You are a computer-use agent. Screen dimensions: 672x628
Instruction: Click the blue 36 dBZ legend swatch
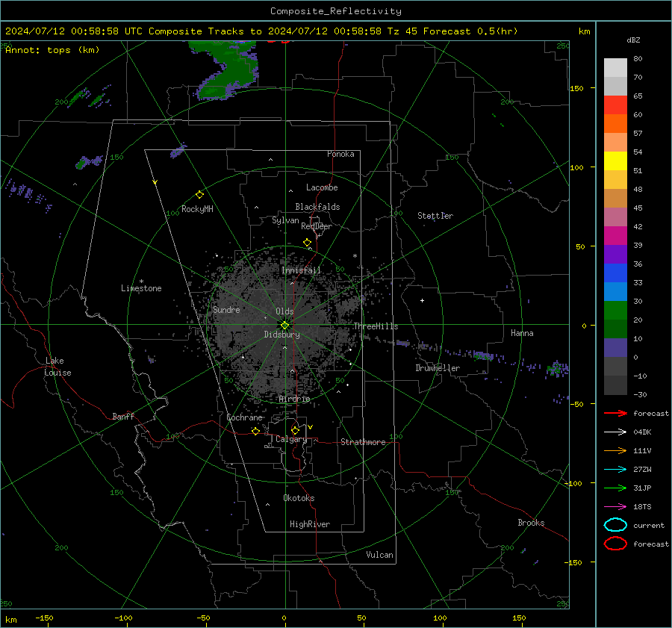click(615, 273)
